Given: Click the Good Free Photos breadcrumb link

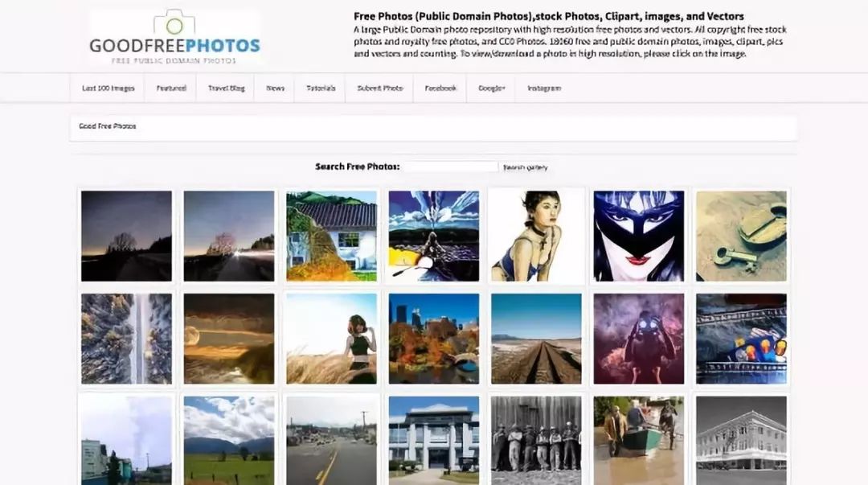Looking at the screenshot, I should point(108,126).
